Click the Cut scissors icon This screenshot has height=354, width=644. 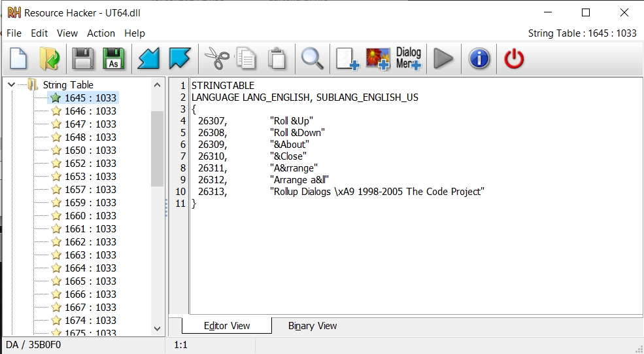[217, 59]
